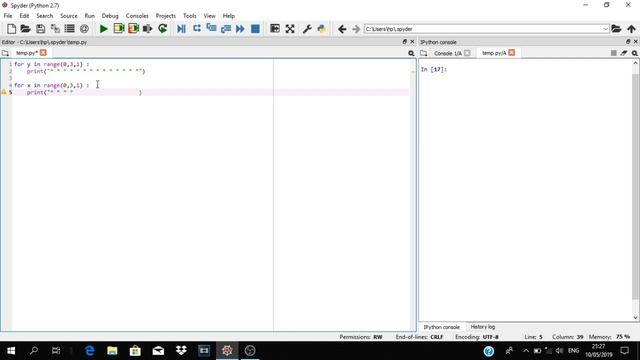
Task: Save all files toolbar icon
Action: point(55,29)
